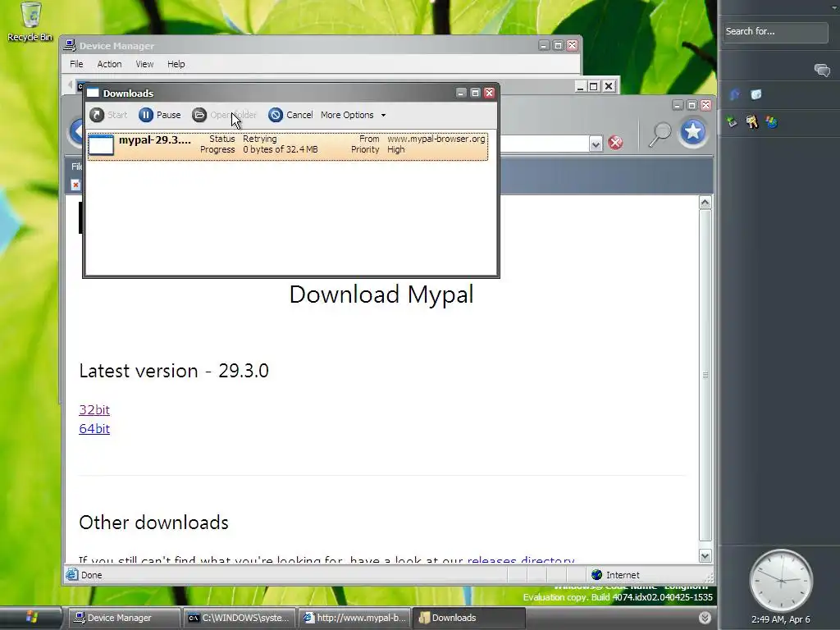
Task: Click the Done page icon in status bar
Action: [72, 575]
